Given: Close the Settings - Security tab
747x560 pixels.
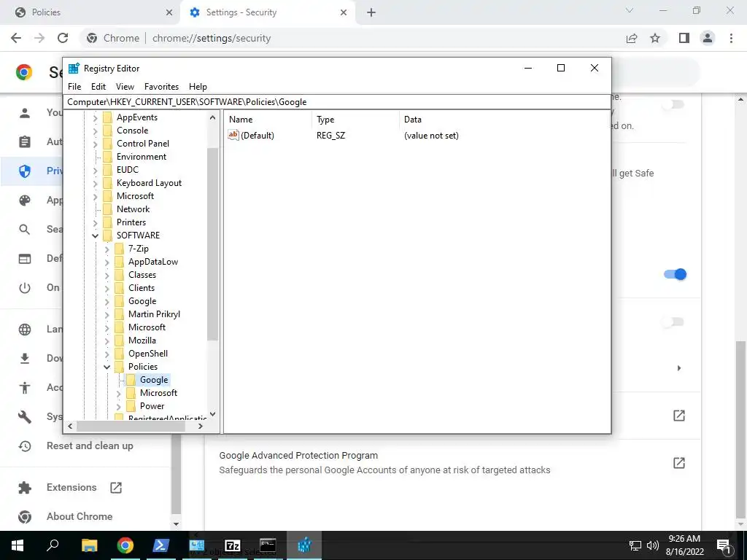Looking at the screenshot, I should pos(344,12).
